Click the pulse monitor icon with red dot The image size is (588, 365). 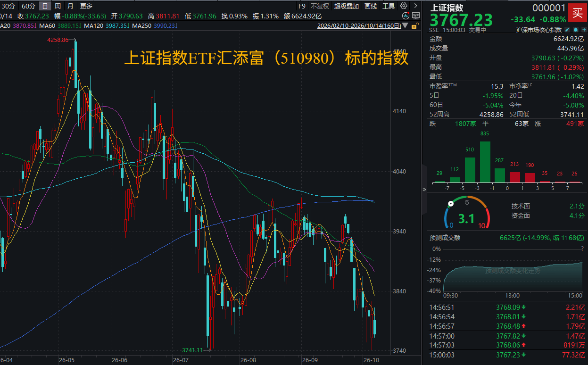(x=405, y=16)
